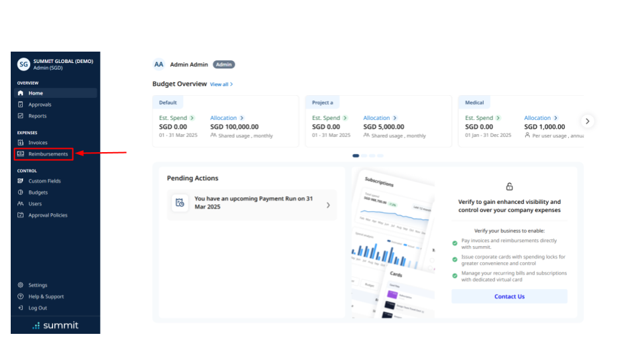Click the Approval Policies icon
The width and height of the screenshot is (644, 362).
click(21, 215)
